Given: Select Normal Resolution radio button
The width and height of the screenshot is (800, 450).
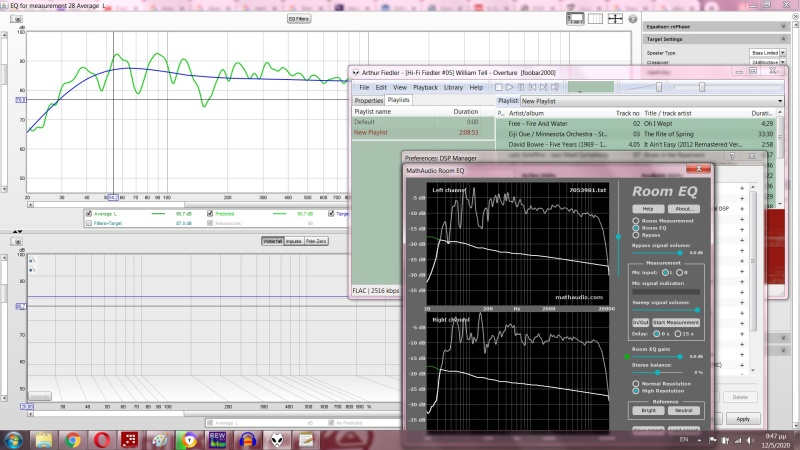Looking at the screenshot, I should tap(636, 383).
